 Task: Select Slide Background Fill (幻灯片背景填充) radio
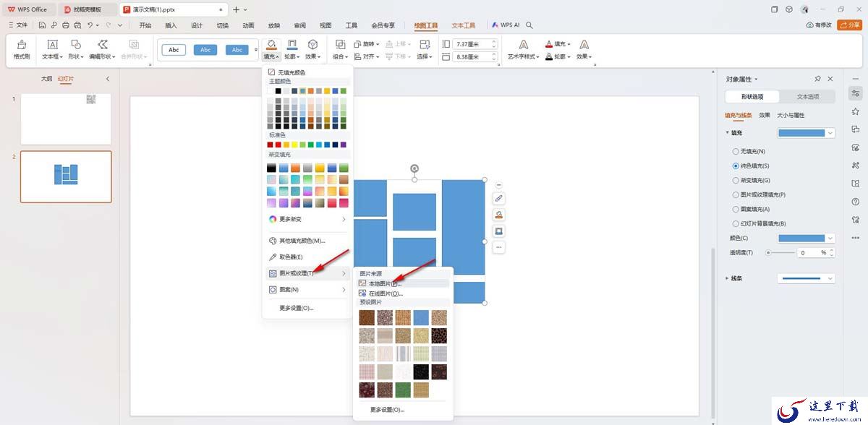tap(736, 223)
